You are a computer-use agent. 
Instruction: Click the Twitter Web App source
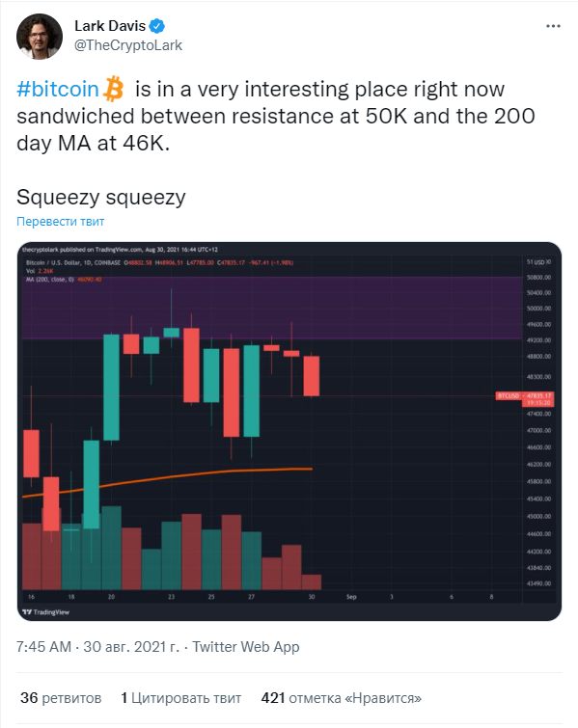246,647
